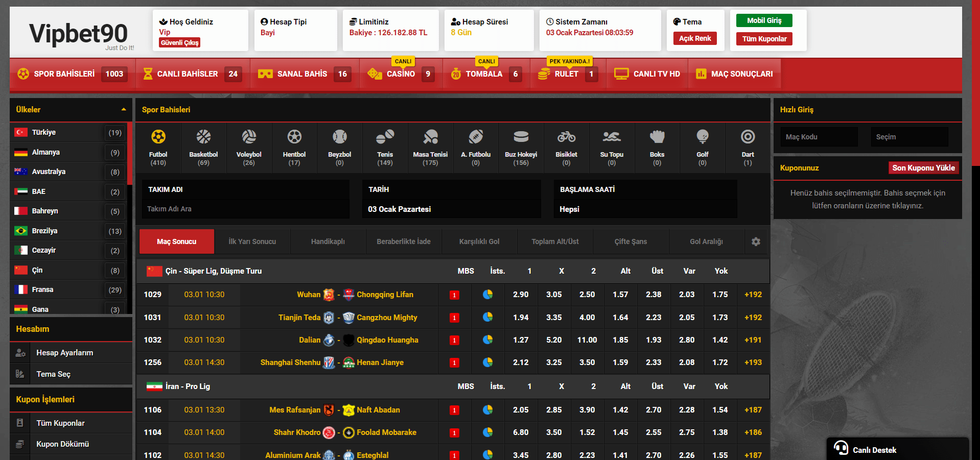Select the Boks sport icon
Image resolution: width=980 pixels, height=460 pixels.
(x=657, y=137)
